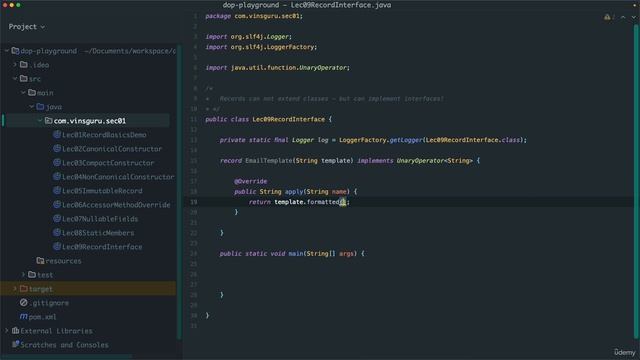Viewport: 640px width, 360px height.
Task: Go to next highlighted problem arrow
Action: (634, 17)
